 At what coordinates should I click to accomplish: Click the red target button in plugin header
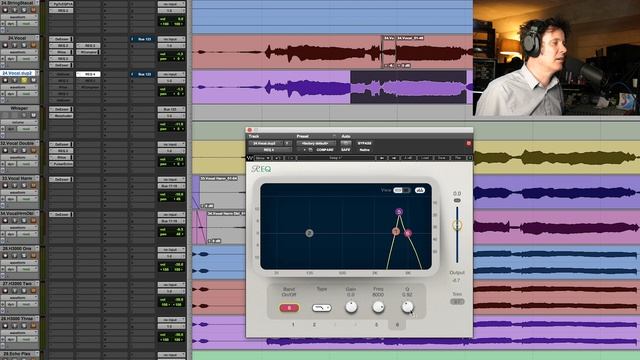[469, 143]
